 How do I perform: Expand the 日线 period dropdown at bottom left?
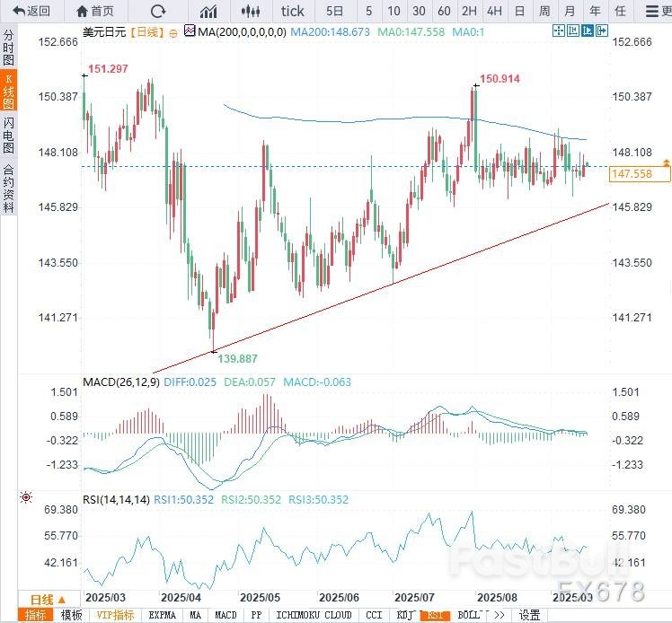pos(41,599)
